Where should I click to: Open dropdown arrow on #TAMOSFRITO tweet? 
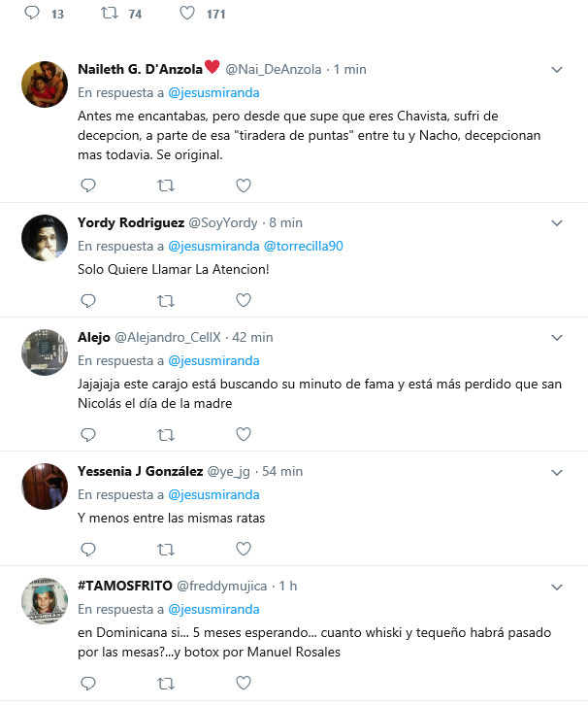(557, 587)
